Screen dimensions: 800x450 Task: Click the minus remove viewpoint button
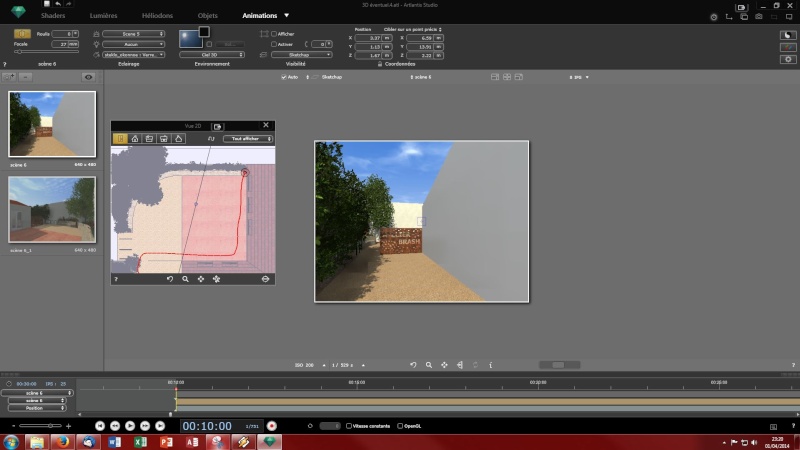point(26,77)
